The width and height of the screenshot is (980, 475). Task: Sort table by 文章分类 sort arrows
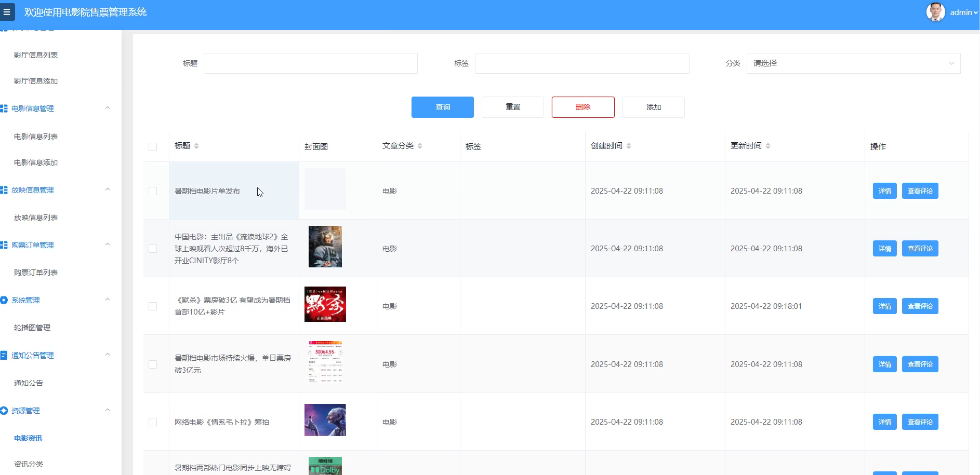[420, 146]
